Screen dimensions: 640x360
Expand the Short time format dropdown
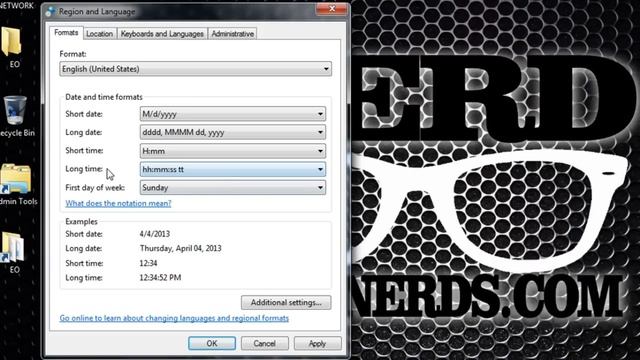pyautogui.click(x=233, y=151)
